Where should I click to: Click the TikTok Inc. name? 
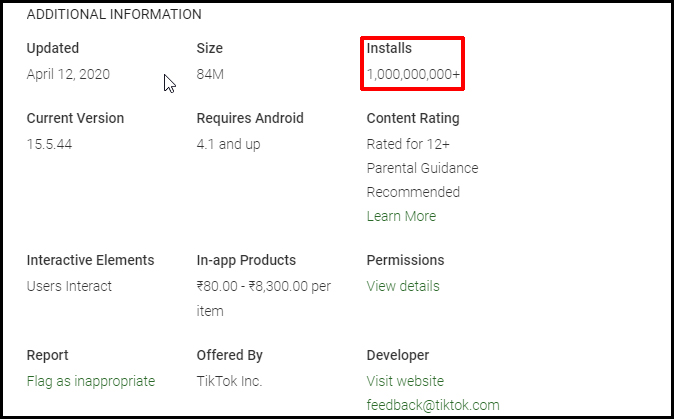pos(231,381)
